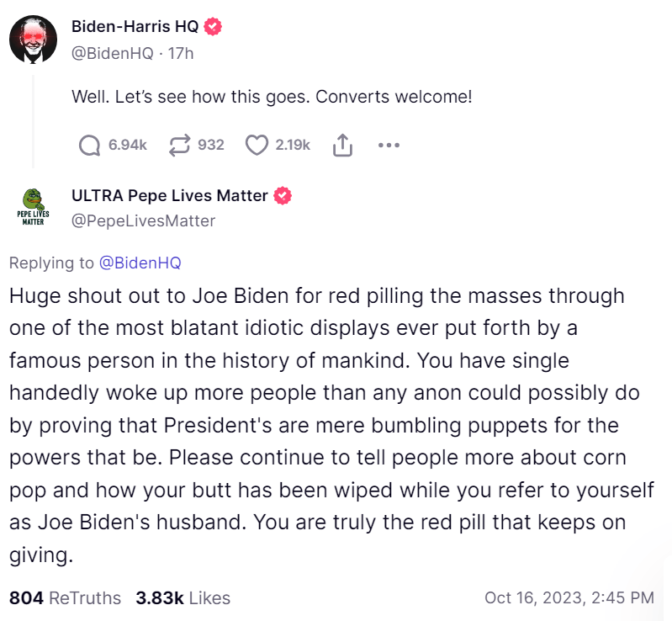ReTruth the Biden-Harris HQ post
Screen dimensions: 672x621
pos(179,146)
